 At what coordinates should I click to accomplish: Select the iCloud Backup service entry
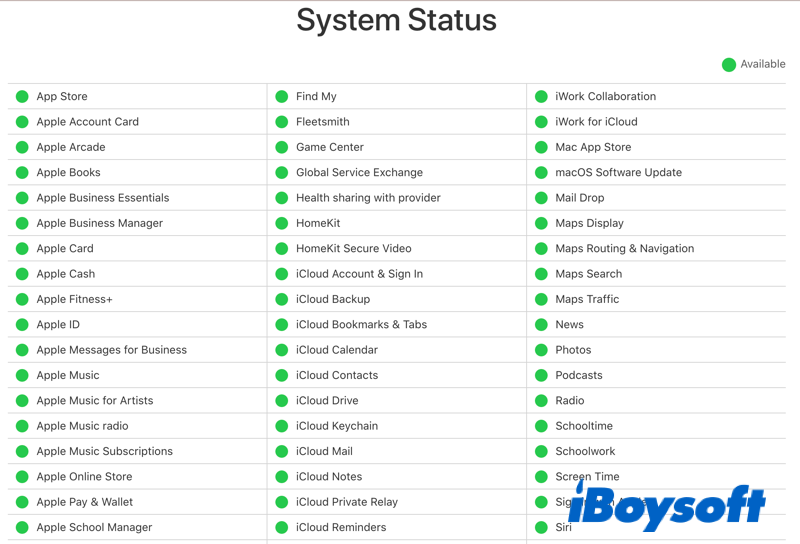332,299
